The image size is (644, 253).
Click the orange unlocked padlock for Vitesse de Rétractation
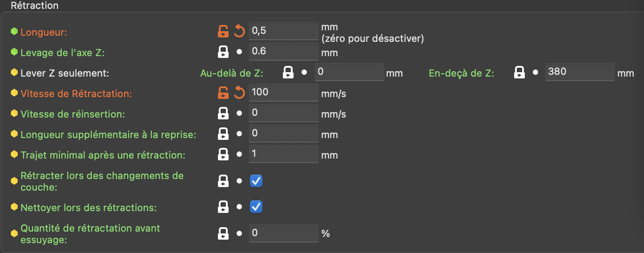pyautogui.click(x=223, y=93)
